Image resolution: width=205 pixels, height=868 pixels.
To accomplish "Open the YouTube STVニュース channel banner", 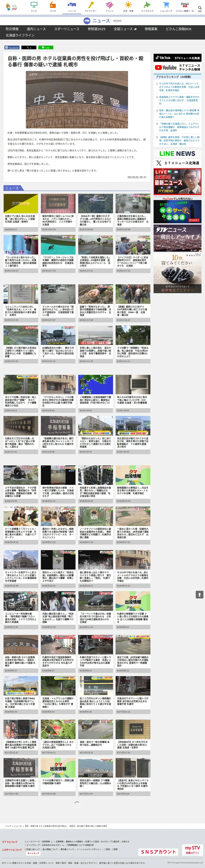I will coord(177,67).
